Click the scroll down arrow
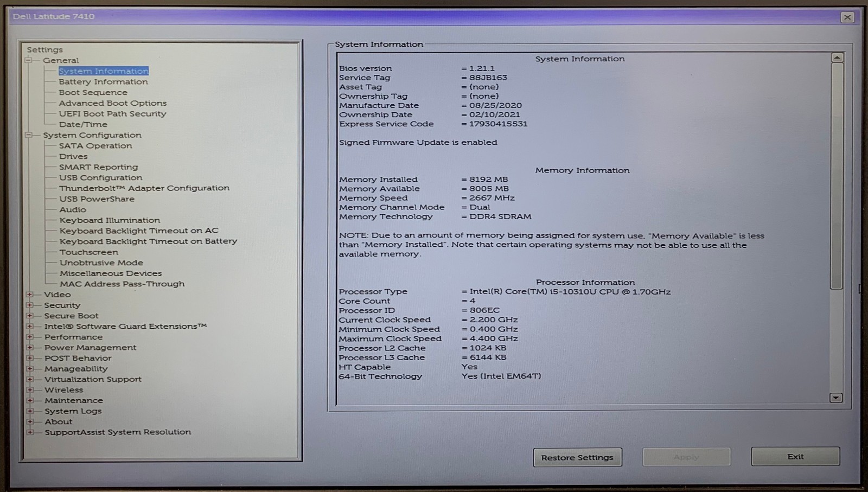Screen dimensions: 868x492 point(836,398)
